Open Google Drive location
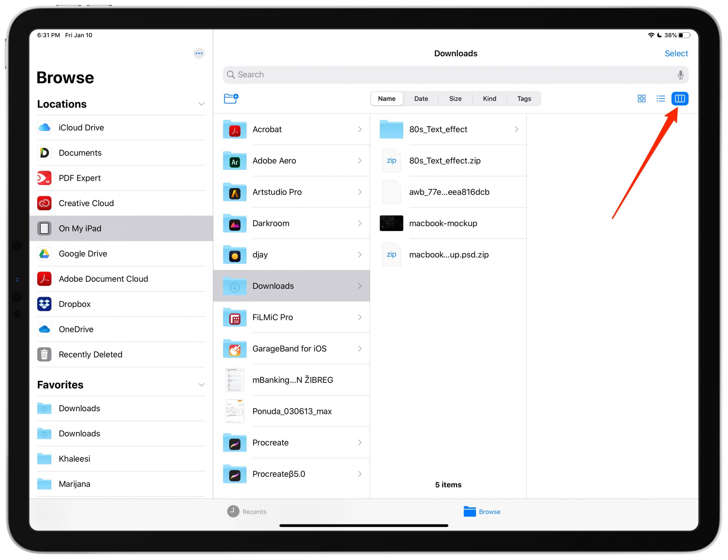Screen dimensions: 728x560 [82, 254]
